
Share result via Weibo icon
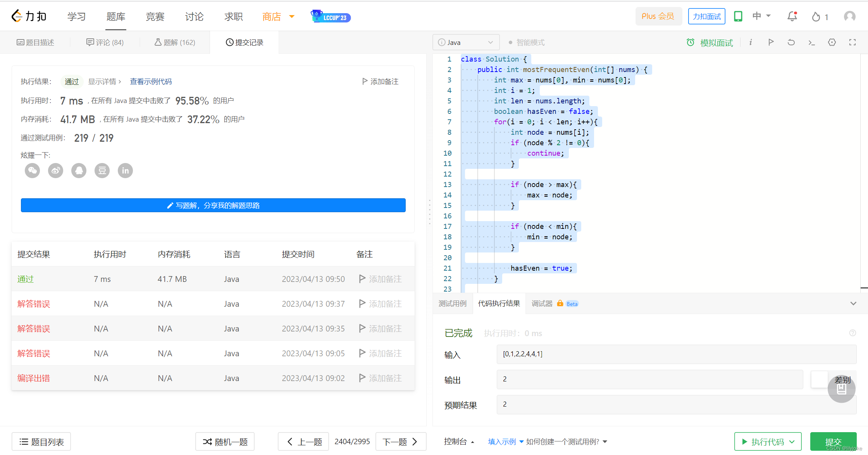(x=56, y=170)
